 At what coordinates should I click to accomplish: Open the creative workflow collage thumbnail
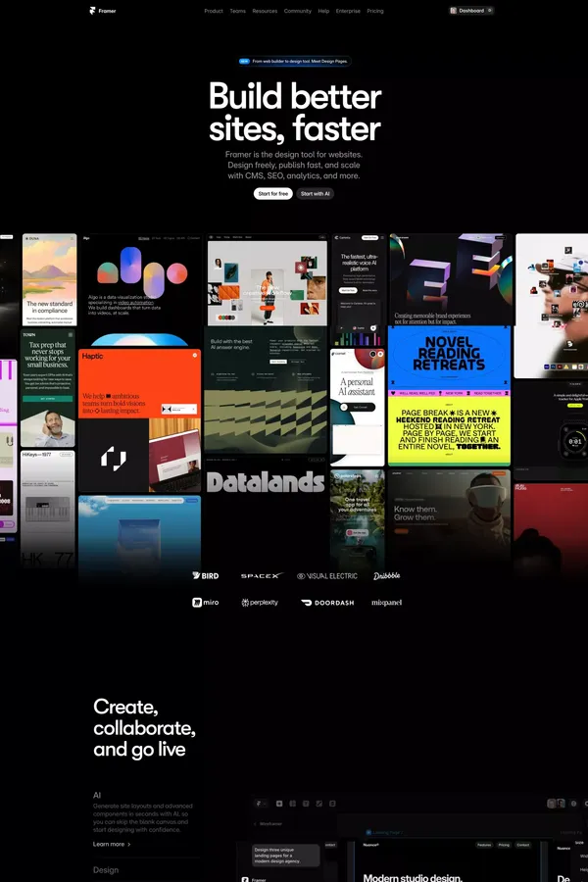coord(267,279)
